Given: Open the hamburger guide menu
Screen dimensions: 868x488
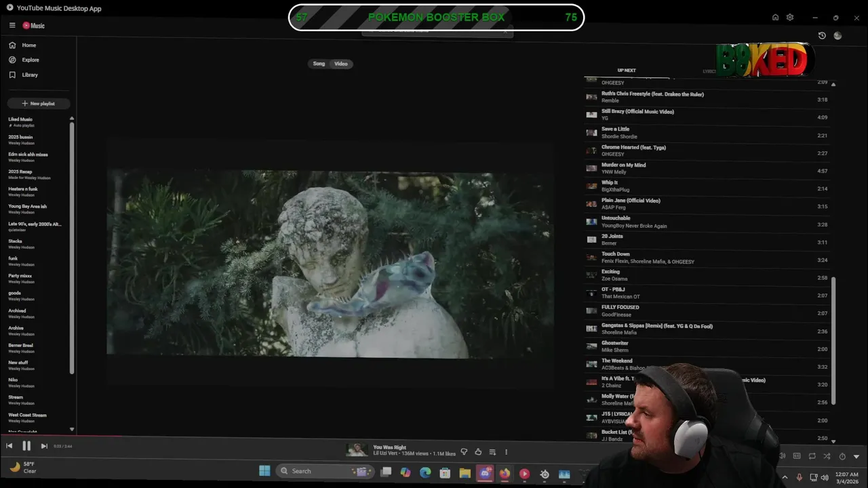Looking at the screenshot, I should tap(12, 26).
